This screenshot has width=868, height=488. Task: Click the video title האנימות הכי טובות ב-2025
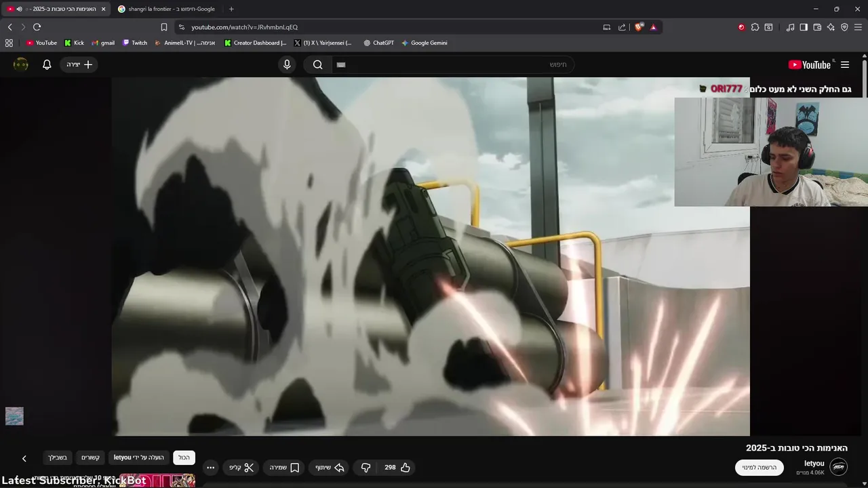tap(797, 448)
